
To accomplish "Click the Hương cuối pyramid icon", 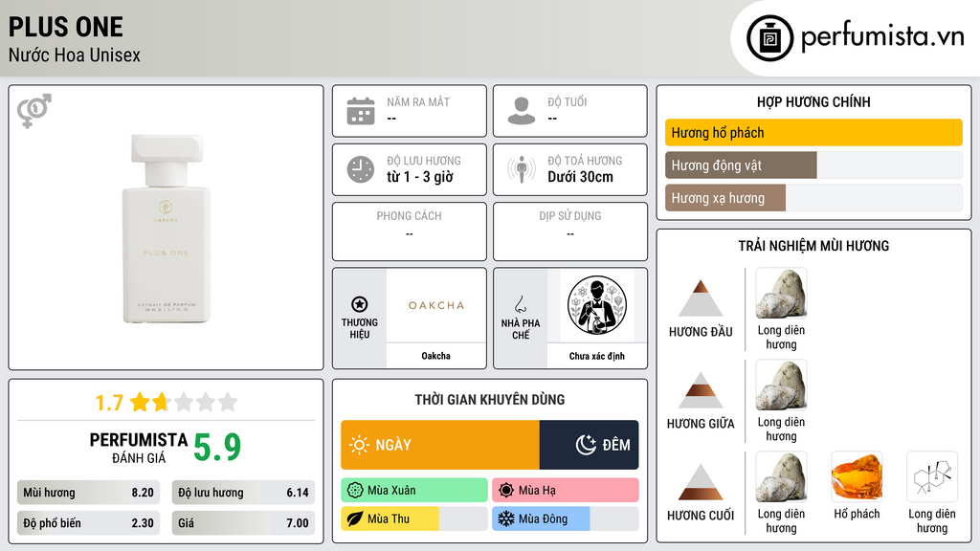I will 701,482.
